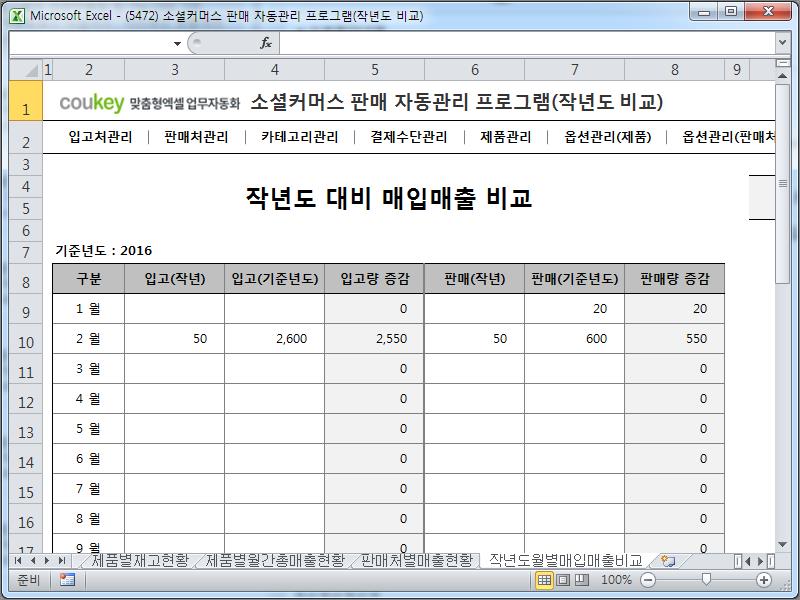Click the Excel application icon in title bar

coord(17,16)
